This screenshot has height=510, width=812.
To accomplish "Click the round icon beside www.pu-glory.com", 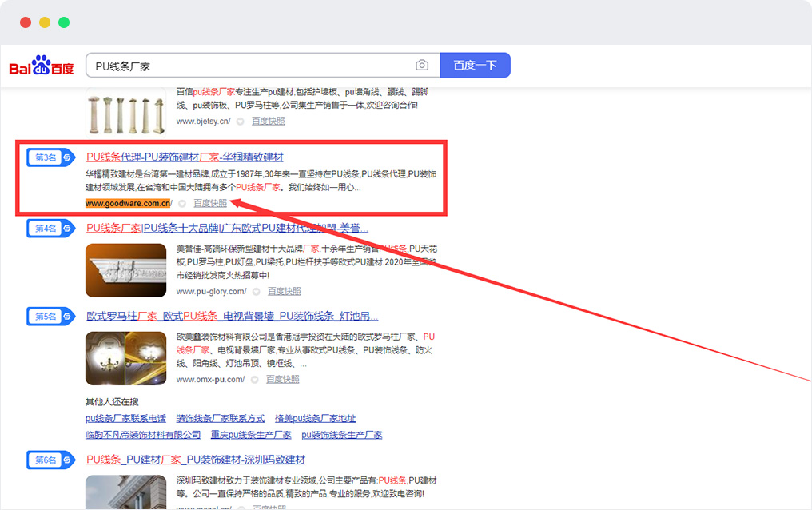I will point(256,292).
